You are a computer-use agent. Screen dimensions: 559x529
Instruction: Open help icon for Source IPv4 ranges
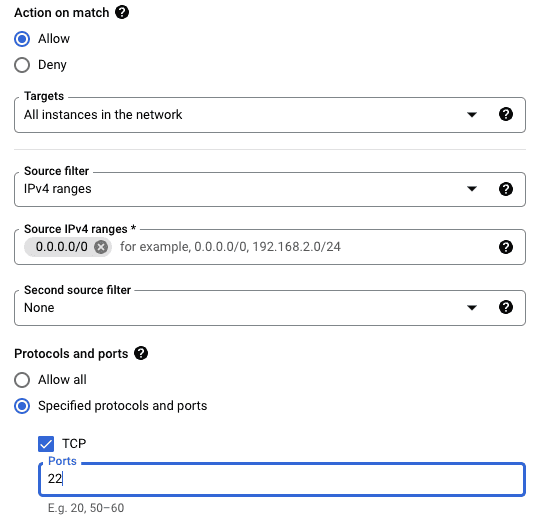click(x=506, y=247)
